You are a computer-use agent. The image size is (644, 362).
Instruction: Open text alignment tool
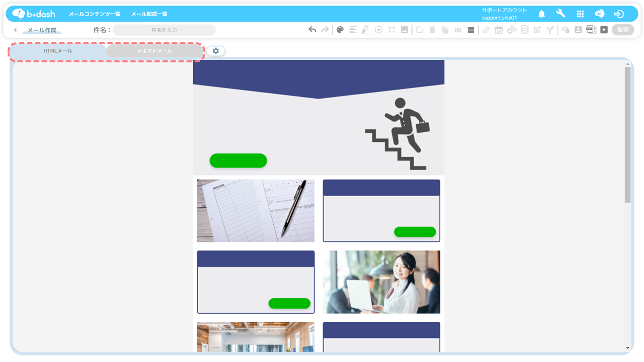353,30
